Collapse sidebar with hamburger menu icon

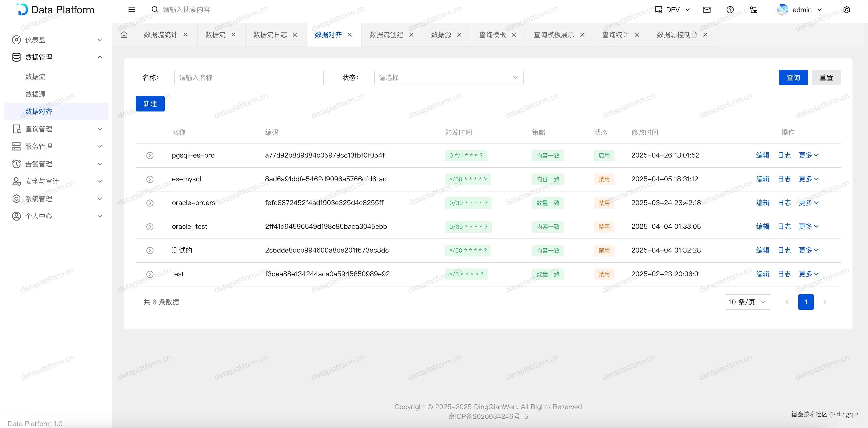tap(132, 10)
